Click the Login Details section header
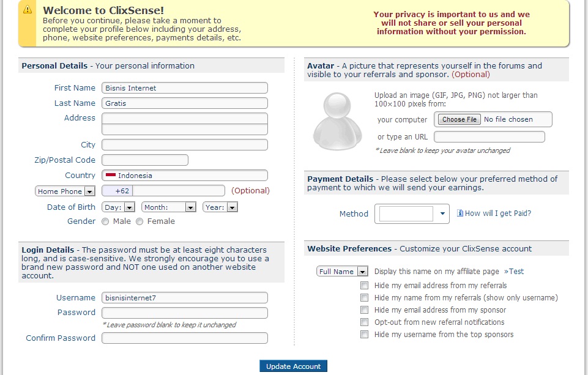Viewport: 588px width, 375px height. (152, 262)
